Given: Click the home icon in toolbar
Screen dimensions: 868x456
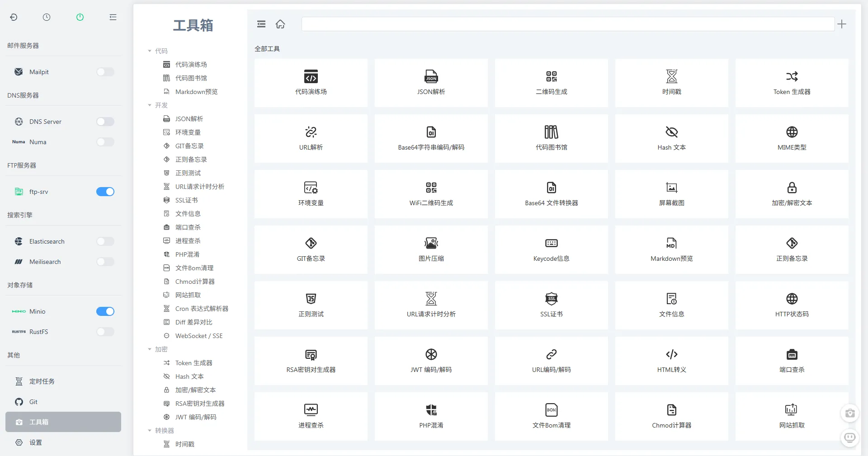Looking at the screenshot, I should pyautogui.click(x=280, y=24).
